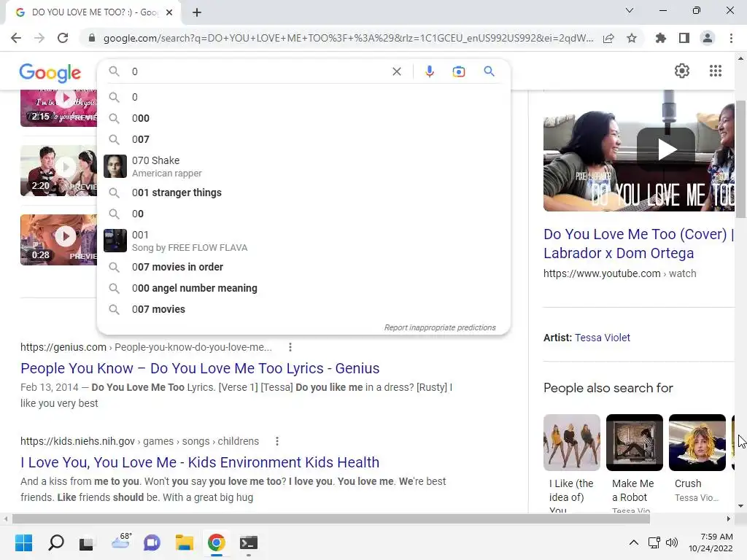Open the terminal app on taskbar
Screen dimensions: 747x560
pyautogui.click(x=248, y=542)
